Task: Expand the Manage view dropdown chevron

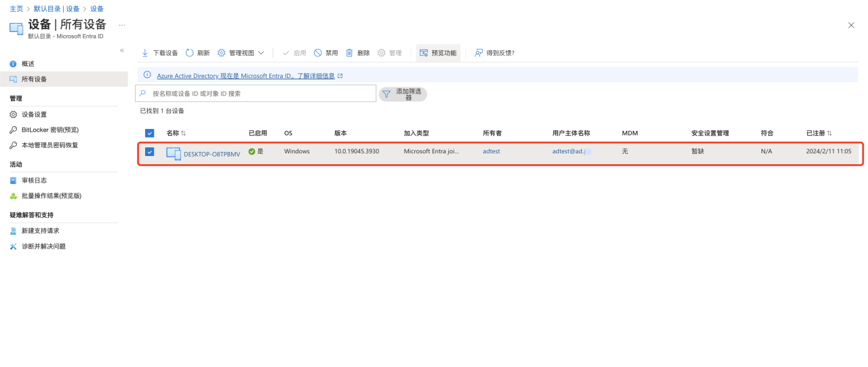Action: (261, 53)
